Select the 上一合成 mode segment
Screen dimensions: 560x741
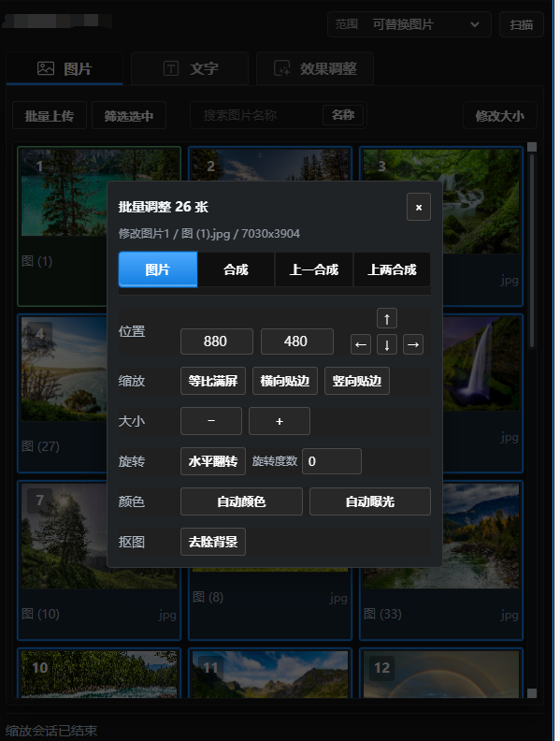314,269
